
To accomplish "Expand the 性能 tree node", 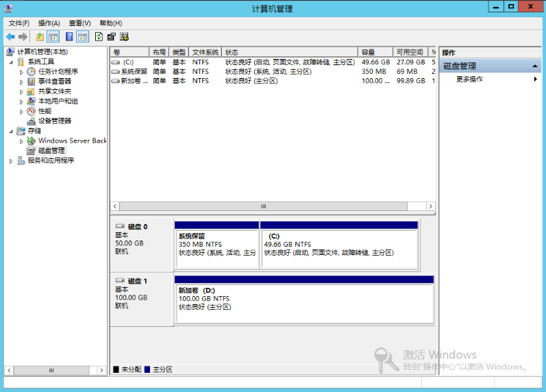I will tap(22, 112).
